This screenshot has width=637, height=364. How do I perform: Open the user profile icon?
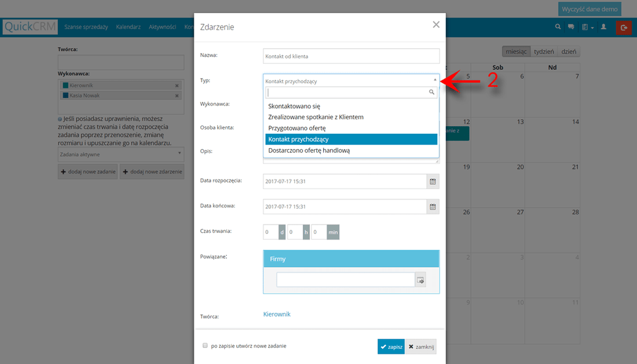pyautogui.click(x=603, y=26)
